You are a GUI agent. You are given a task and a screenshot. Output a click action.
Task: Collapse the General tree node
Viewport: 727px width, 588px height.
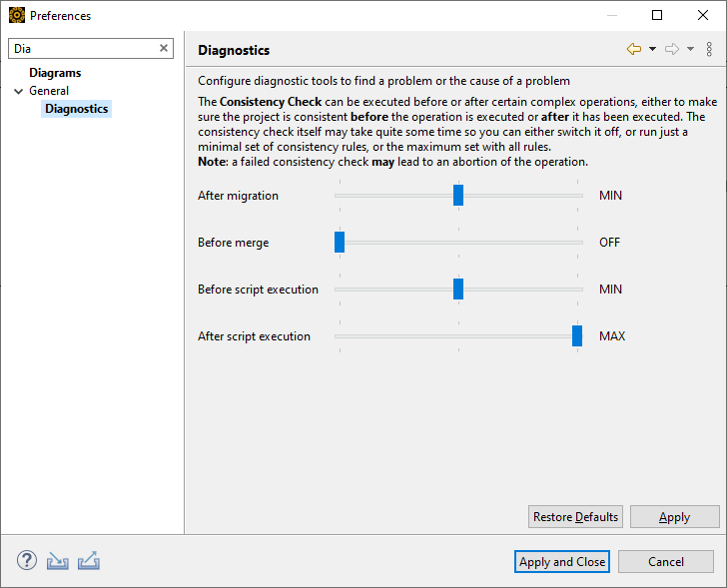point(18,91)
